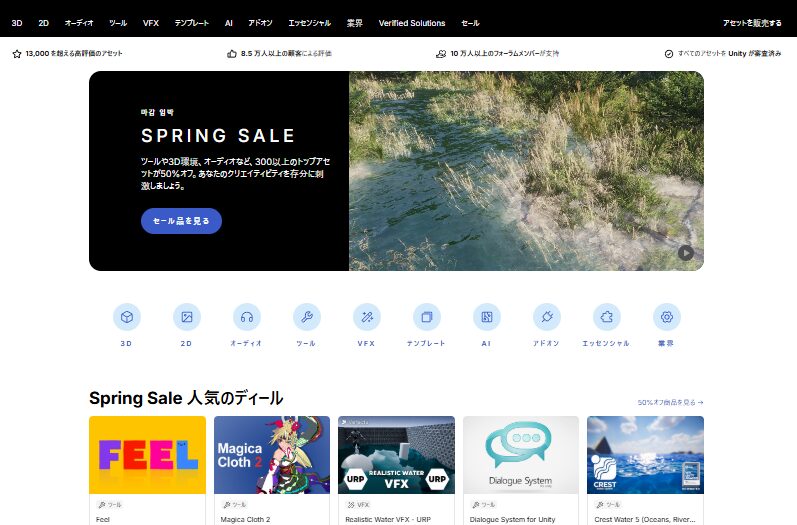Screen dimensions: 797x525
Task: Click the ツール tag on Crest Water card
Action: point(608,505)
